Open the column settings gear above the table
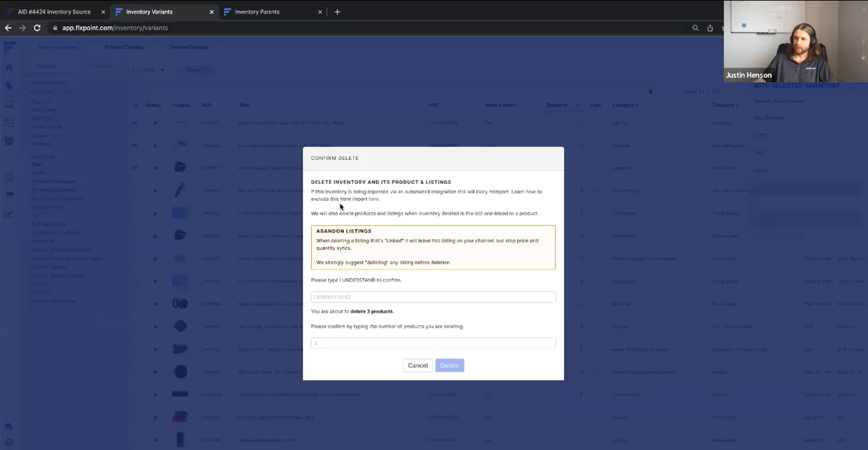 click(651, 92)
